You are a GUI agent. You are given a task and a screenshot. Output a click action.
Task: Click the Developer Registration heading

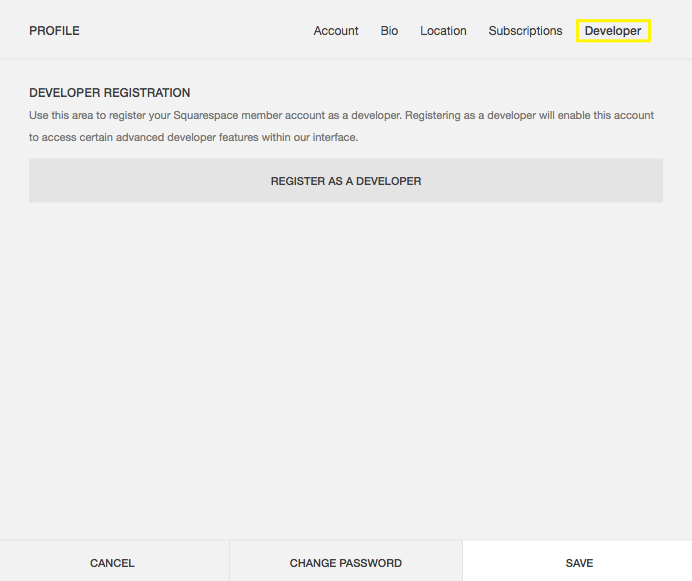click(x=109, y=93)
